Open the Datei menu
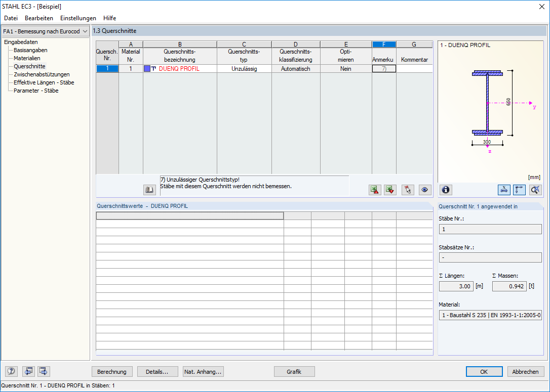This screenshot has width=550, height=392. [11, 18]
